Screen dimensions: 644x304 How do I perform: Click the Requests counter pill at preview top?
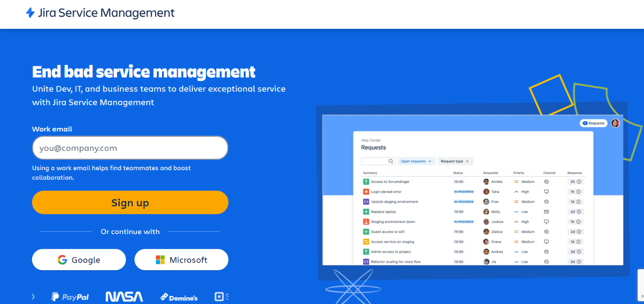click(594, 123)
